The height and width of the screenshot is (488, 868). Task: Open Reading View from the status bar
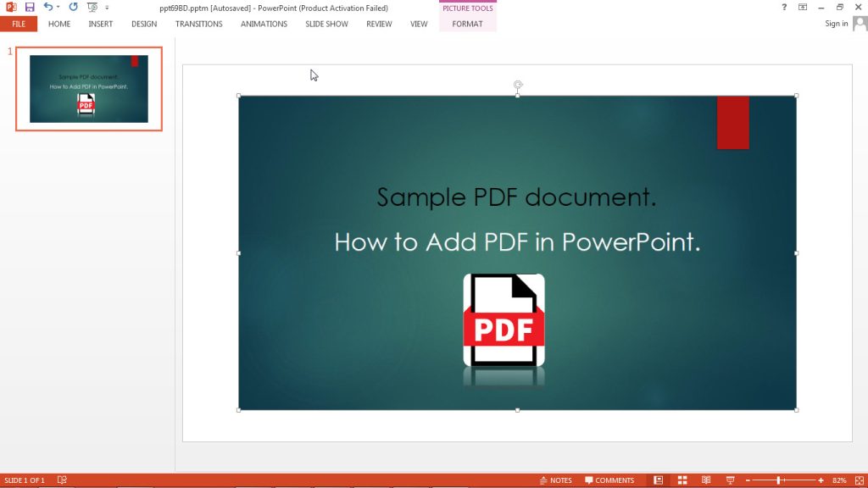tap(706, 480)
